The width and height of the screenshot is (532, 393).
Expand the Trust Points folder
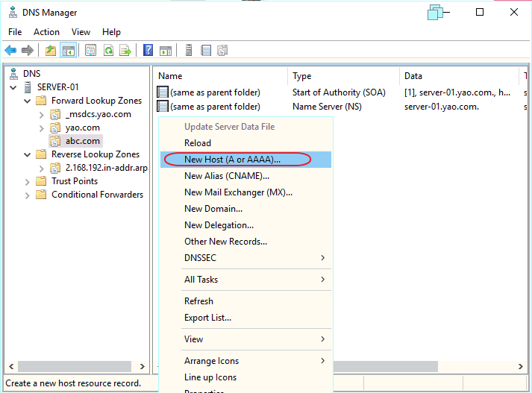coord(28,181)
